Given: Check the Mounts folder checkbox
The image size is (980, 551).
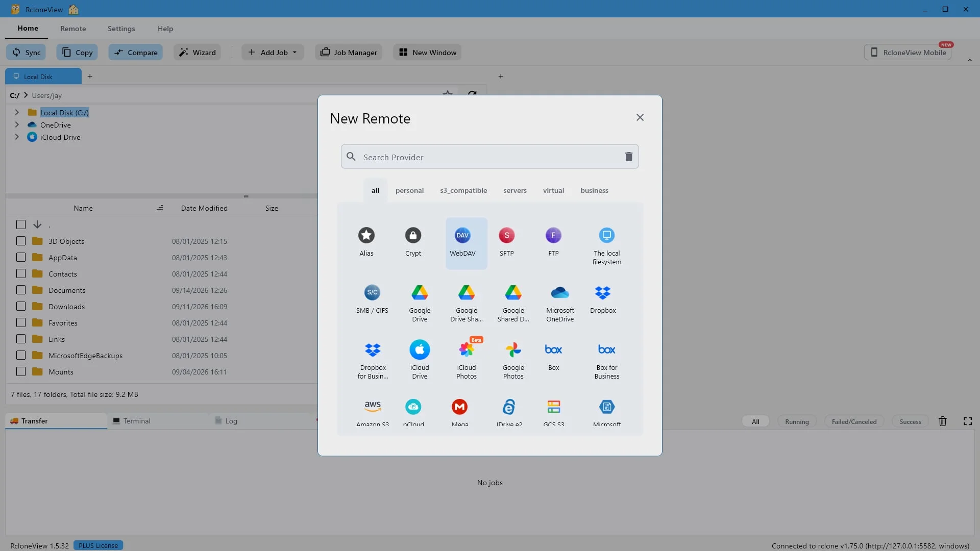Looking at the screenshot, I should click(21, 372).
